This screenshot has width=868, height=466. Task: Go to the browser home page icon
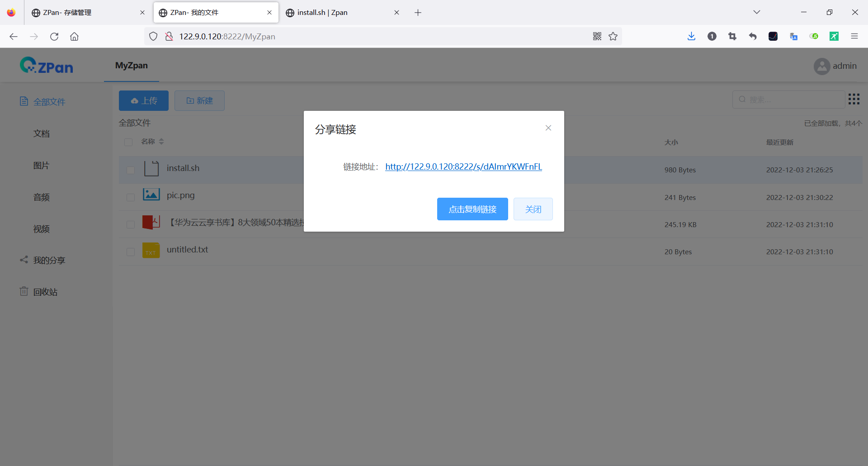(74, 37)
